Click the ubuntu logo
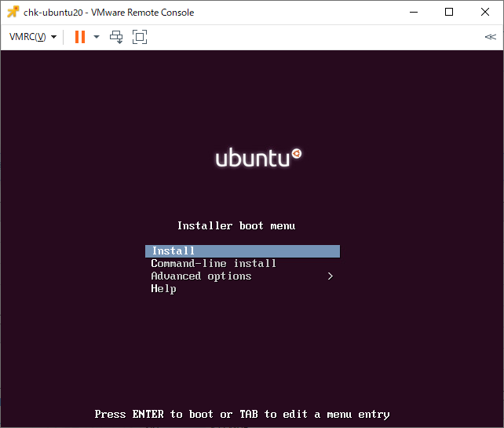The image size is (504, 428). [258, 157]
